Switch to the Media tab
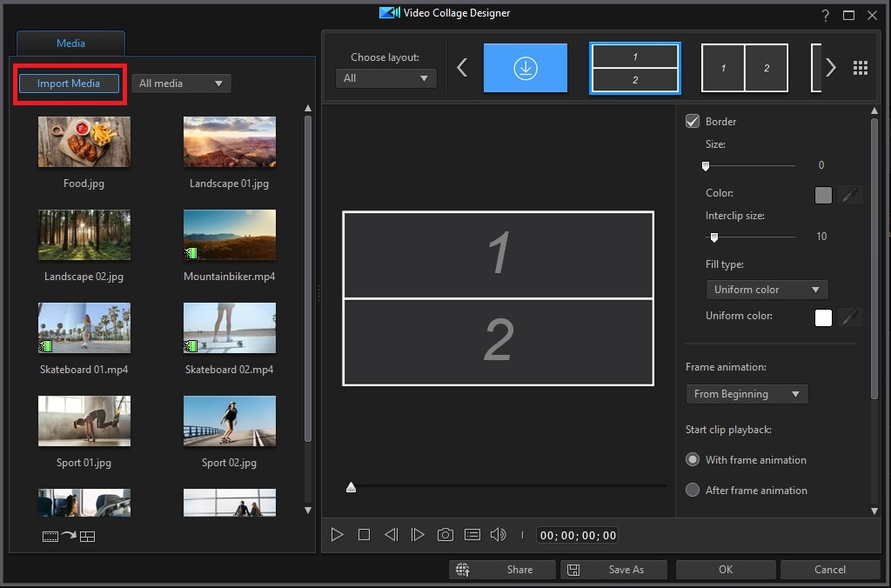 point(70,43)
